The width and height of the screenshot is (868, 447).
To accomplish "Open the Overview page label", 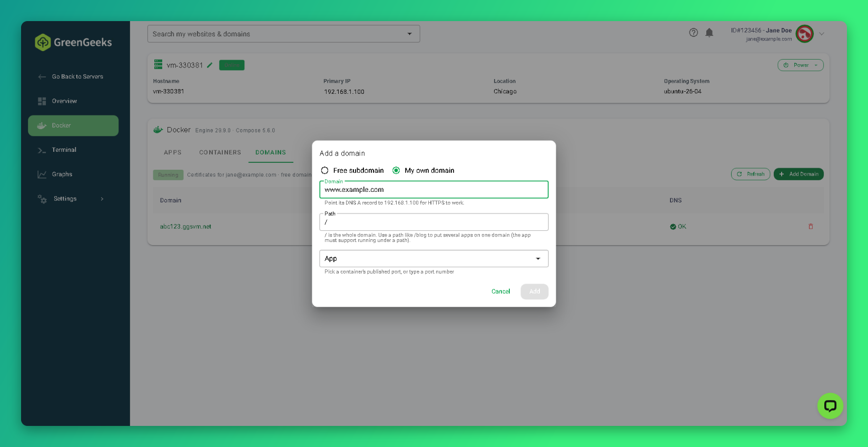I will point(64,101).
